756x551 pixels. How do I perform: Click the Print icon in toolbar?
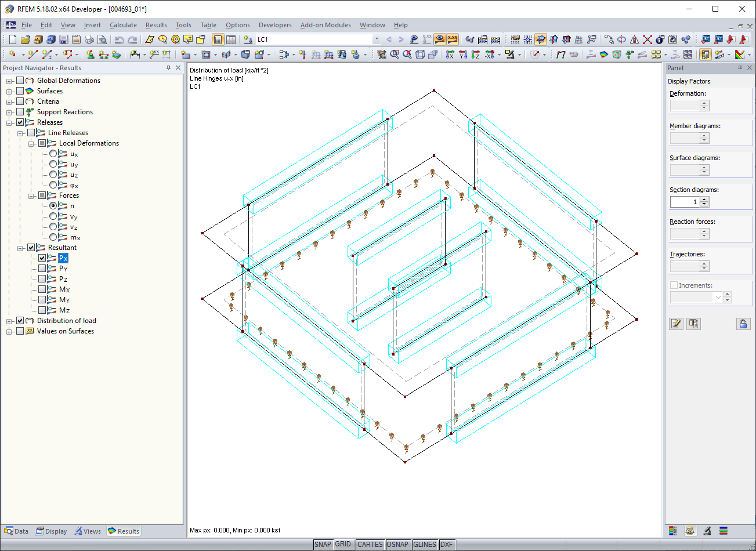[89, 39]
